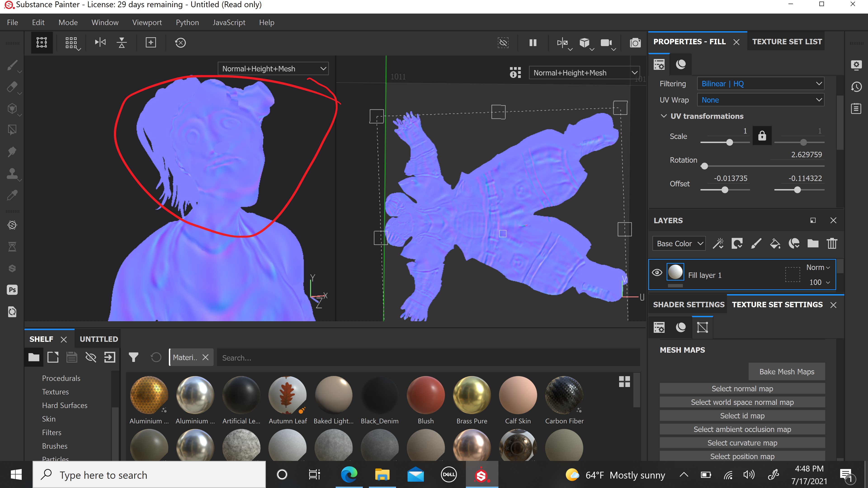Image resolution: width=868 pixels, height=488 pixels.
Task: Click the Bake Mesh Maps button
Action: coord(786,371)
